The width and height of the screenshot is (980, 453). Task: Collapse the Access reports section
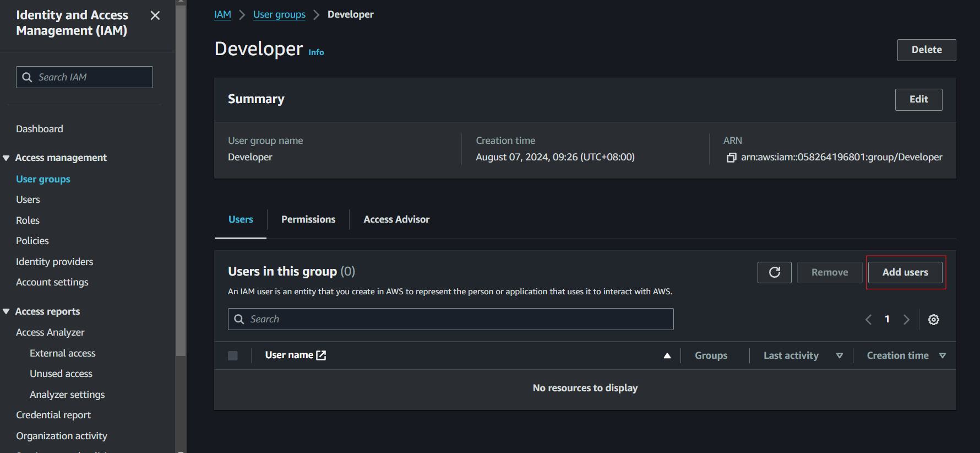[x=7, y=312]
